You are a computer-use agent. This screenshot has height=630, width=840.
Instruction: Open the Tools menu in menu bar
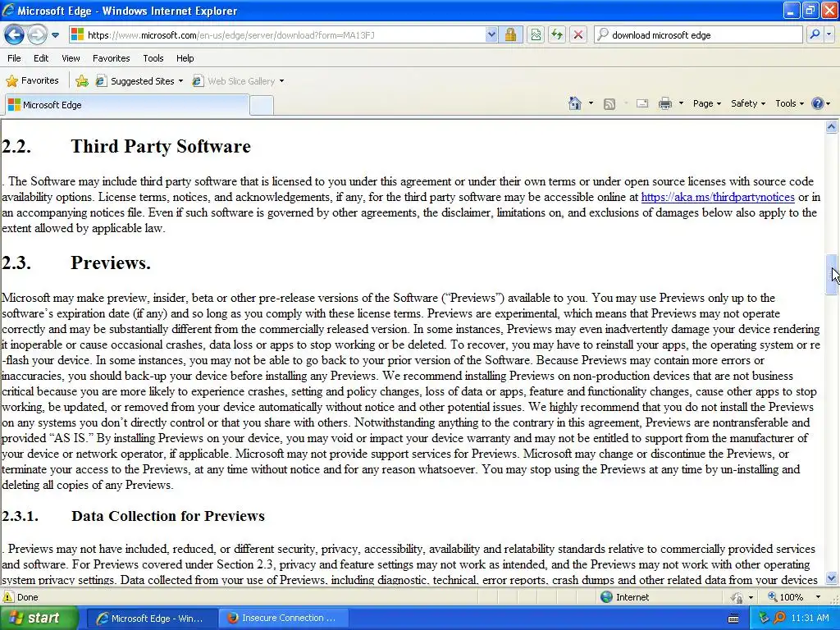[x=153, y=58]
